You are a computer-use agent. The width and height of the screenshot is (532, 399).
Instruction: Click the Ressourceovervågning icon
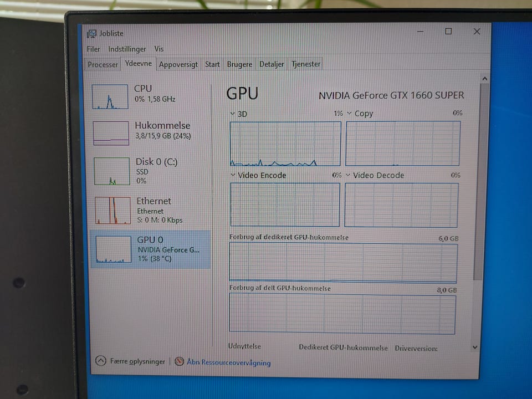click(179, 361)
